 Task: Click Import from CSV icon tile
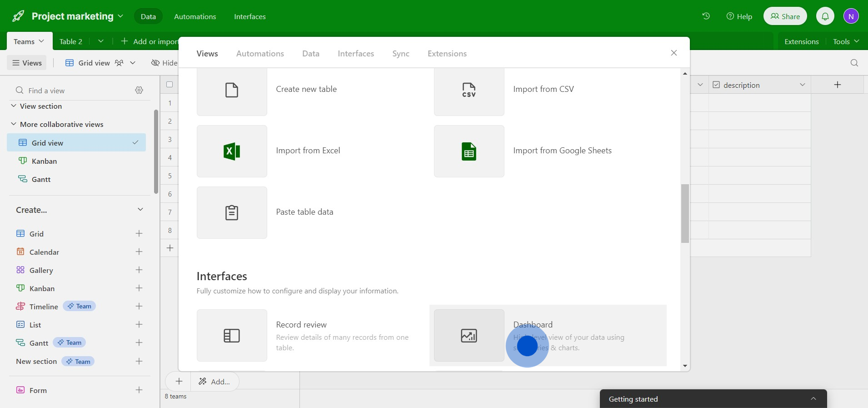[x=469, y=90]
